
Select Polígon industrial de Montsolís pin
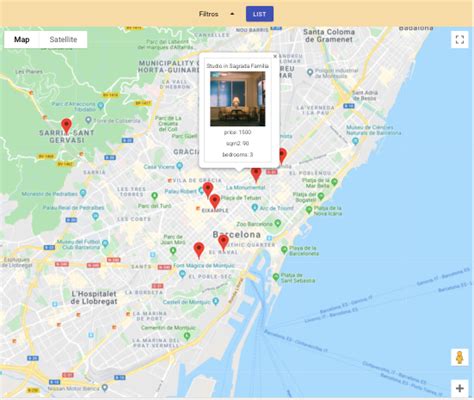(310, 72)
